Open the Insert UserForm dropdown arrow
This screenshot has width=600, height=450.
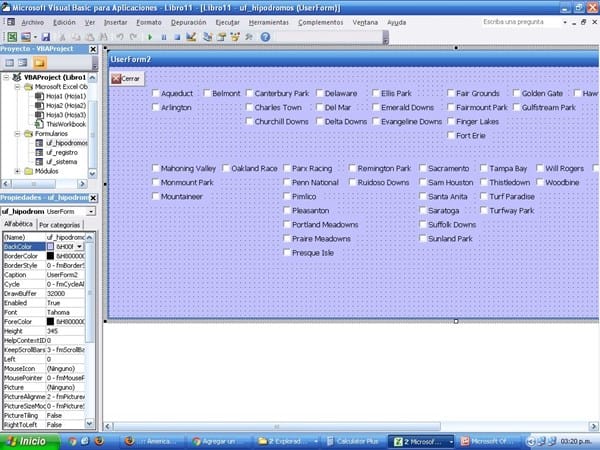coord(35,37)
